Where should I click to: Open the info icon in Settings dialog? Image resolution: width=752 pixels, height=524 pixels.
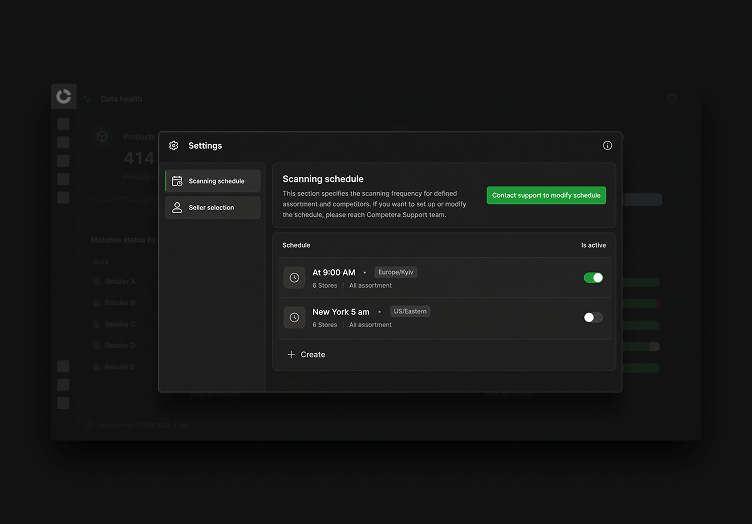(x=607, y=145)
